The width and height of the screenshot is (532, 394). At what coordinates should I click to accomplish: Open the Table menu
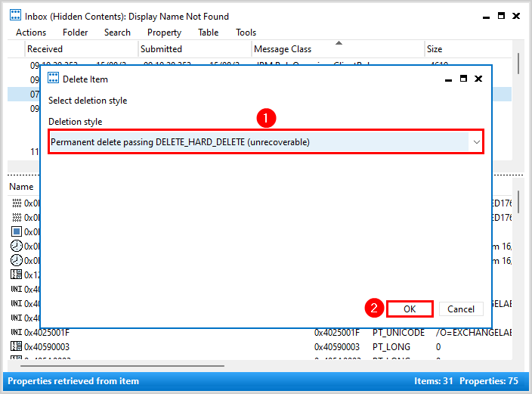click(x=208, y=33)
